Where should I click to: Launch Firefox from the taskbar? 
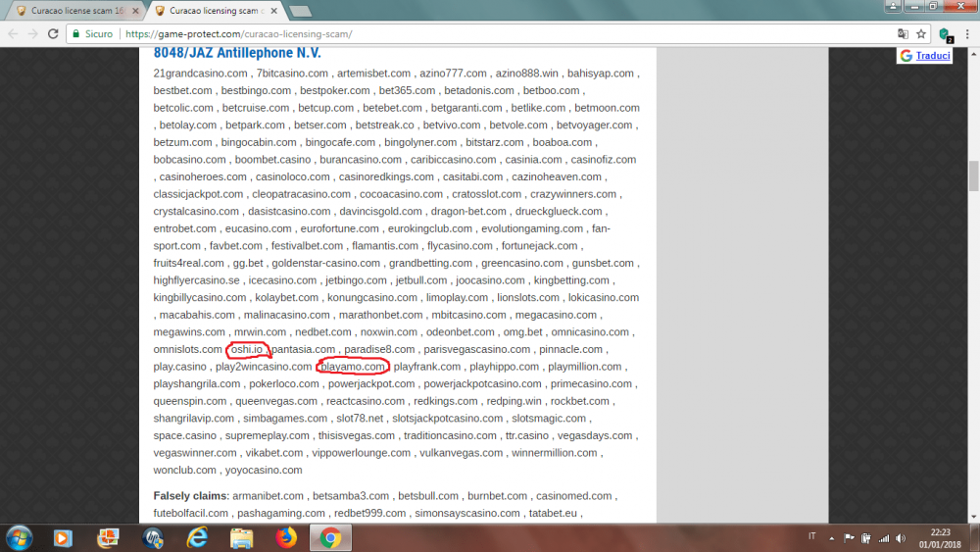click(286, 537)
